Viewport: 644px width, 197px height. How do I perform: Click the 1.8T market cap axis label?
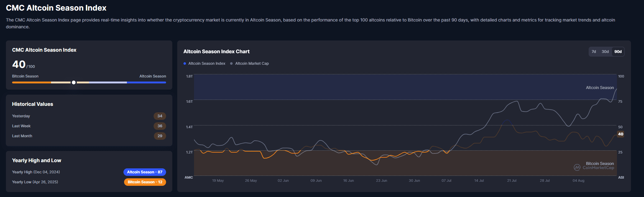click(189, 76)
